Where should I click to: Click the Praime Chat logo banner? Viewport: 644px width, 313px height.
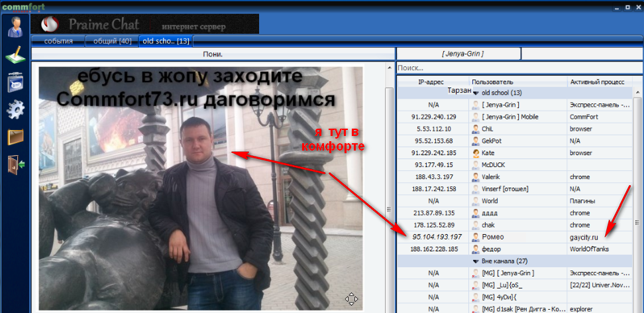[x=145, y=24]
